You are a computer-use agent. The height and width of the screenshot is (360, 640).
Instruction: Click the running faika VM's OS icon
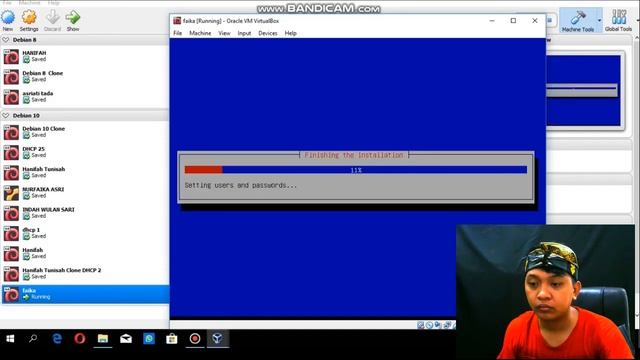(x=11, y=294)
